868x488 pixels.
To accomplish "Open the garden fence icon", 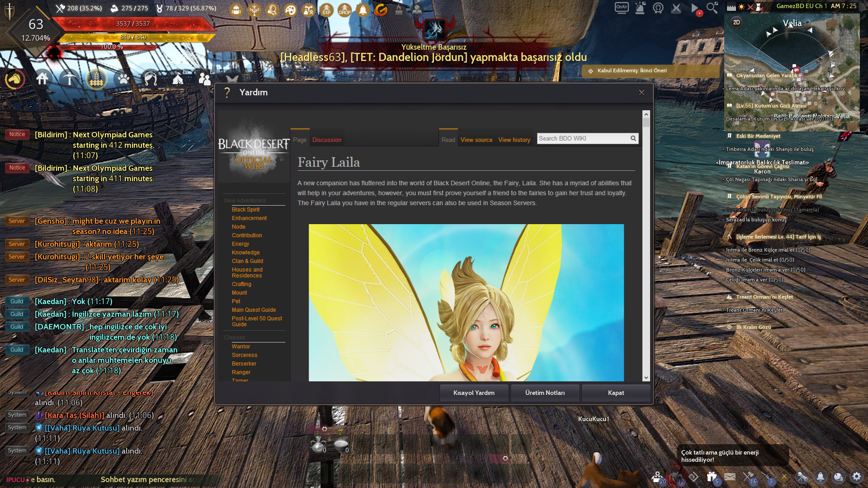I will pos(96,80).
